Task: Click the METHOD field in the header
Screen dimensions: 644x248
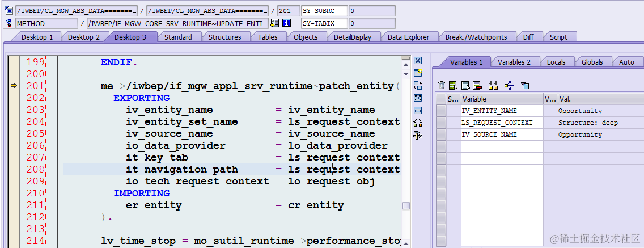Action: click(x=46, y=23)
